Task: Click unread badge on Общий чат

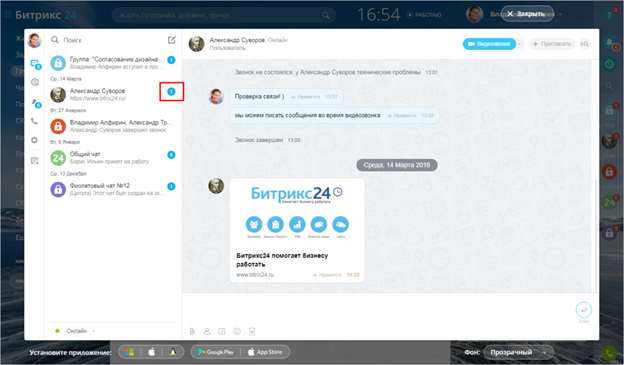Action: tap(171, 155)
